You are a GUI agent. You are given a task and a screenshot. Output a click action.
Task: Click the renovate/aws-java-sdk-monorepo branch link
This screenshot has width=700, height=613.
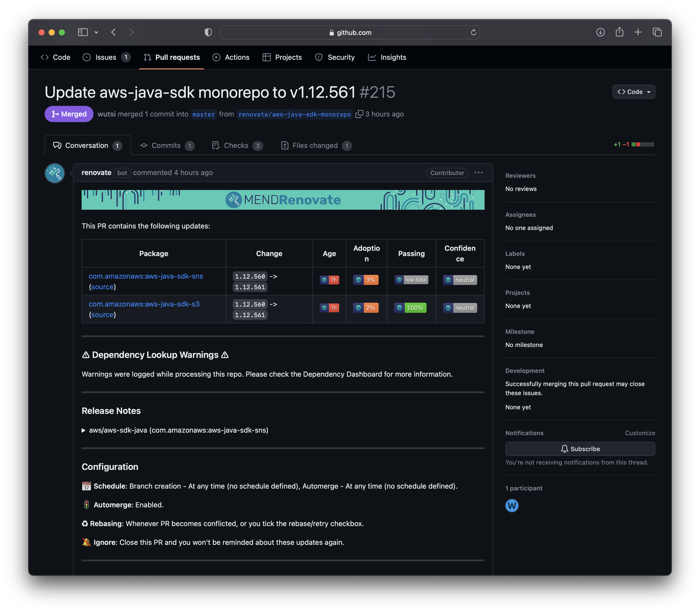tap(294, 114)
